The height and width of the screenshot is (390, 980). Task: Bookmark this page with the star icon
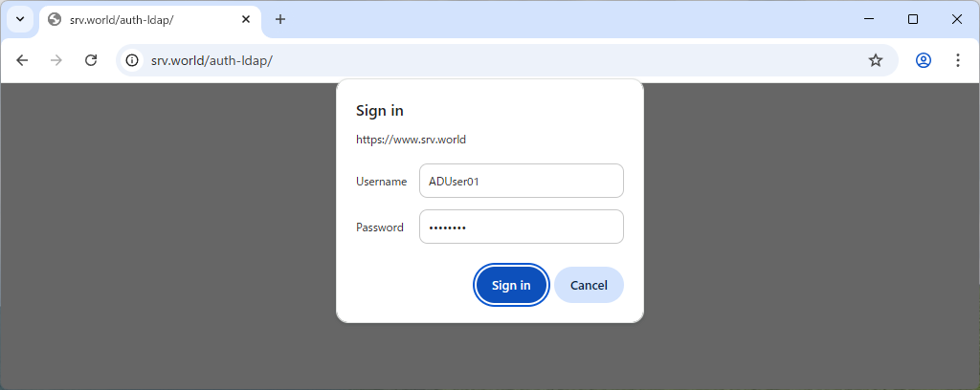875,60
